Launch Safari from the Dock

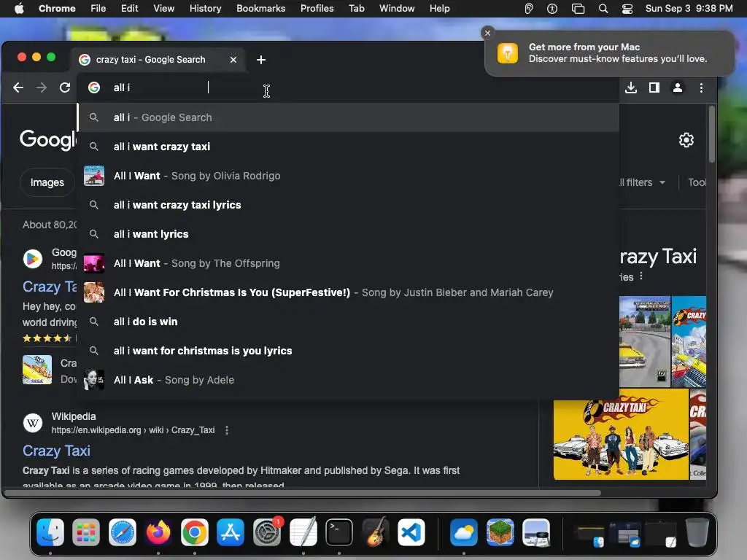pyautogui.click(x=123, y=532)
